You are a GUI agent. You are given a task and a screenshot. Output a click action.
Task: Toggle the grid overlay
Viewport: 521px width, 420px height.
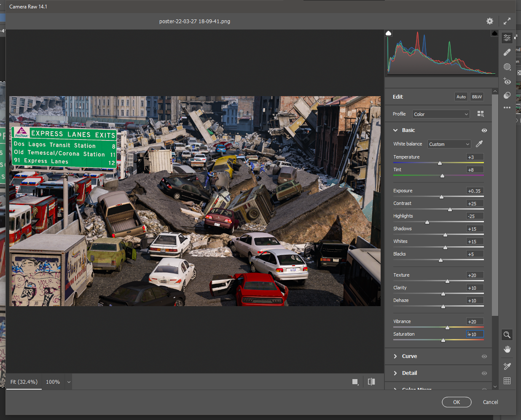click(x=507, y=381)
